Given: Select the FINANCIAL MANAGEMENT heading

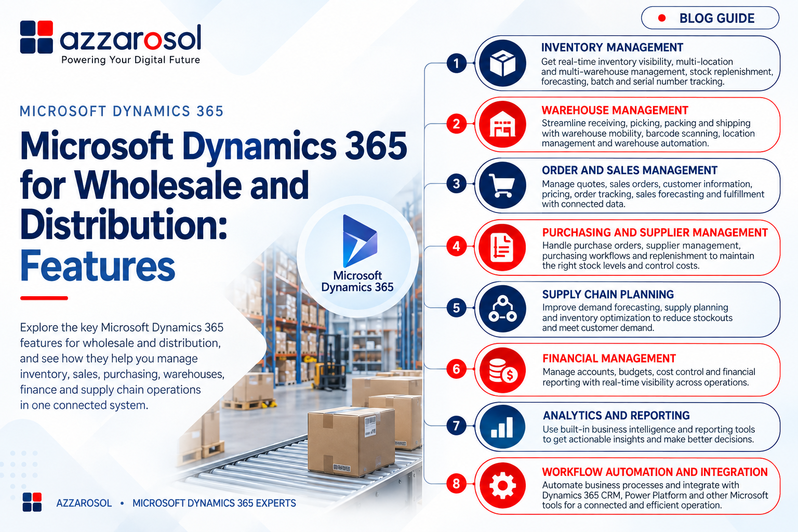Looking at the screenshot, I should (x=609, y=358).
